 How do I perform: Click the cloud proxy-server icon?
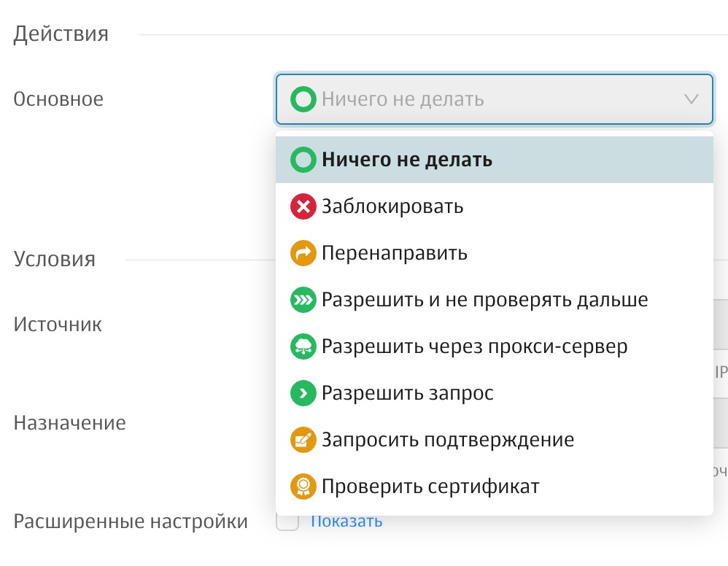tap(301, 346)
